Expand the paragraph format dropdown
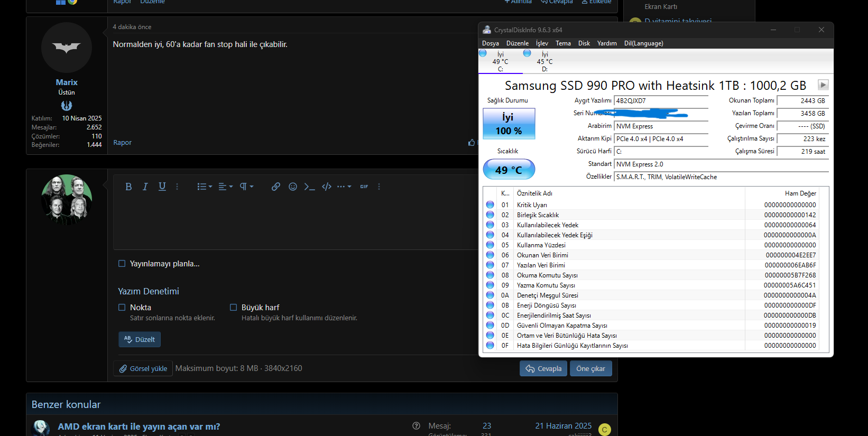Image resolution: width=868 pixels, height=436 pixels. click(x=247, y=187)
